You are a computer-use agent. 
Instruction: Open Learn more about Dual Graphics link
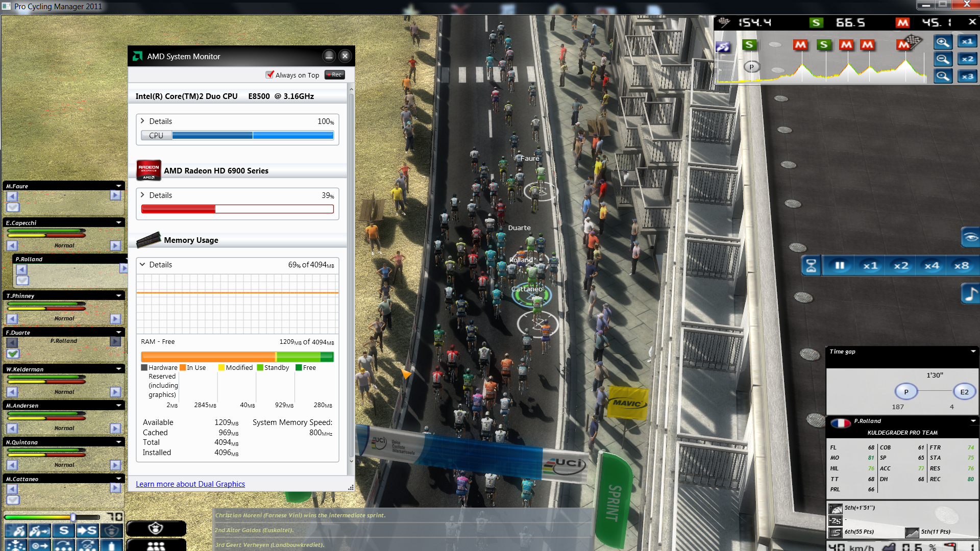(190, 484)
